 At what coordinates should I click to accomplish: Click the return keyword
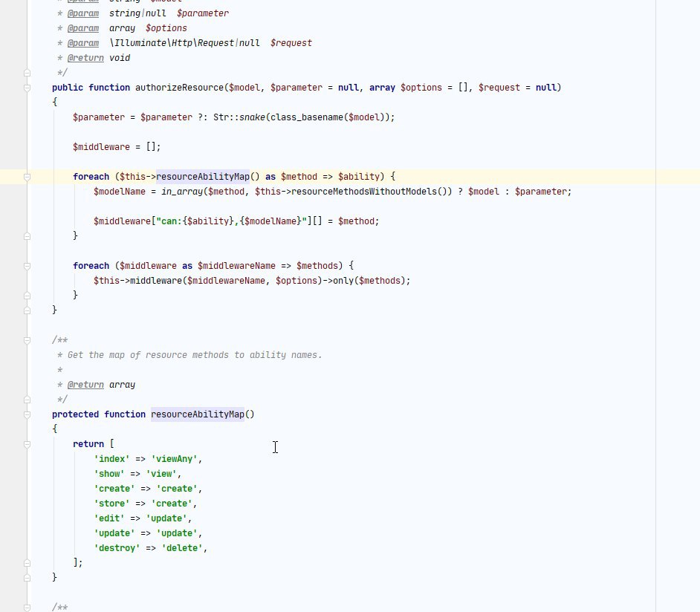click(88, 444)
